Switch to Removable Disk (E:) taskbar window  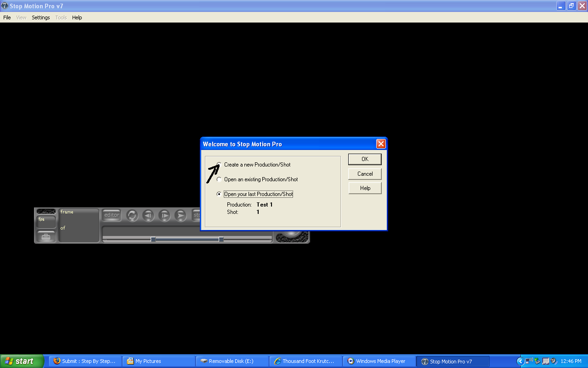pyautogui.click(x=232, y=361)
